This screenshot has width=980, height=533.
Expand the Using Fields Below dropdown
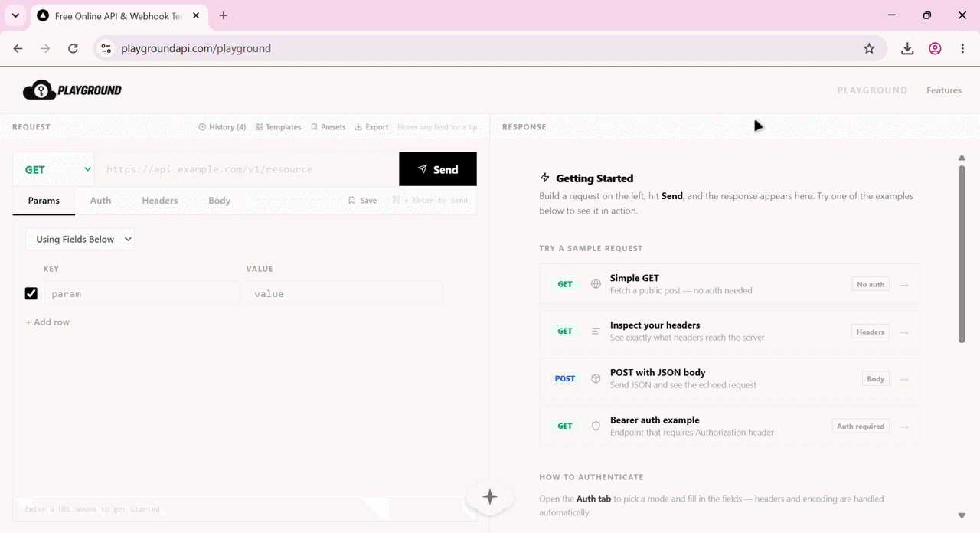[x=80, y=240]
